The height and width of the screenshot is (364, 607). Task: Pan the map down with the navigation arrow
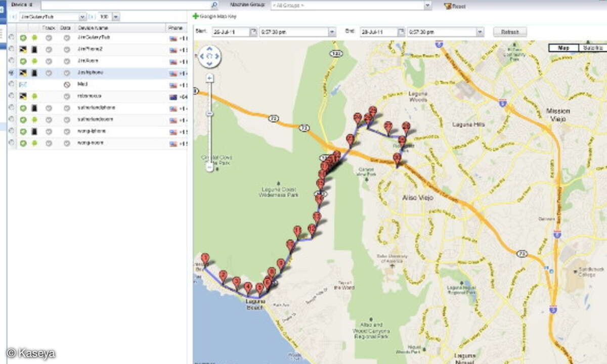(209, 64)
